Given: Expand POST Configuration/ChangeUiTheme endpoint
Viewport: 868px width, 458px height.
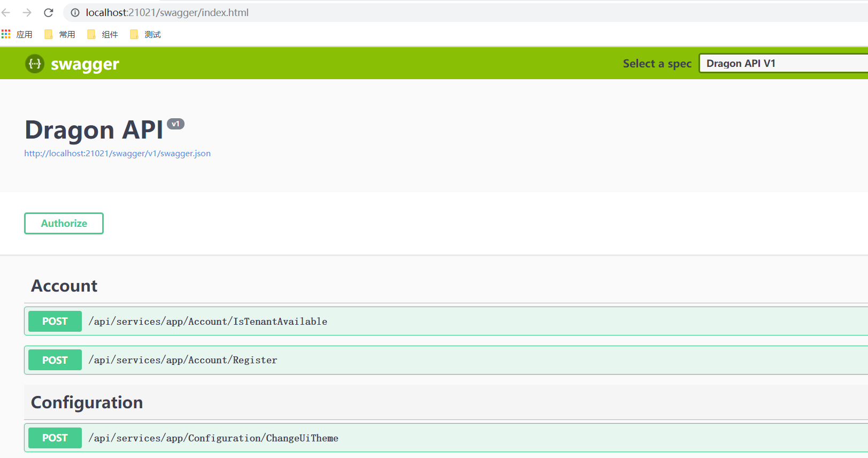Looking at the screenshot, I should [446, 438].
